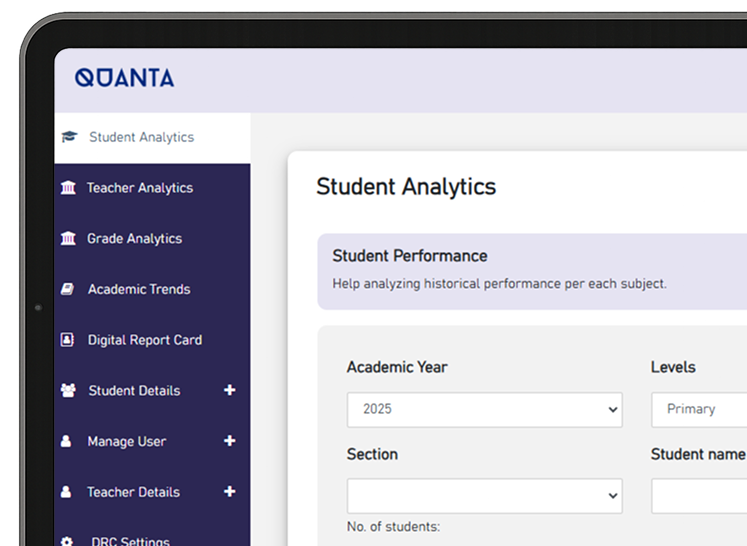Expand the Manage User submenu plus sign
This screenshot has height=546, width=747.
point(230,441)
